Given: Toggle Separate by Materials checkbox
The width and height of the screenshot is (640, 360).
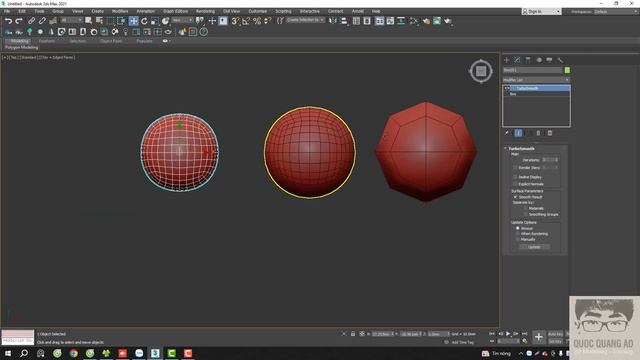Looking at the screenshot, I should pyautogui.click(x=526, y=209).
